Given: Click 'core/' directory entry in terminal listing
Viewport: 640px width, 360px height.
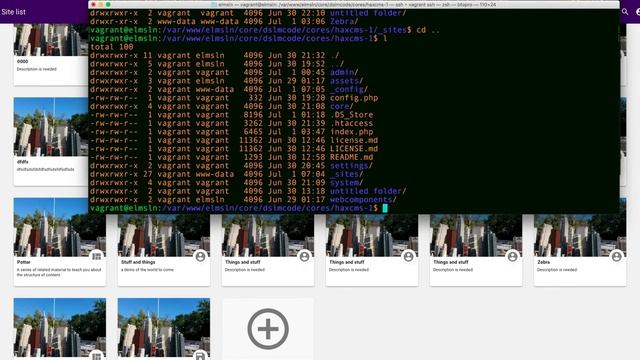Looking at the screenshot, I should click(x=342, y=106).
